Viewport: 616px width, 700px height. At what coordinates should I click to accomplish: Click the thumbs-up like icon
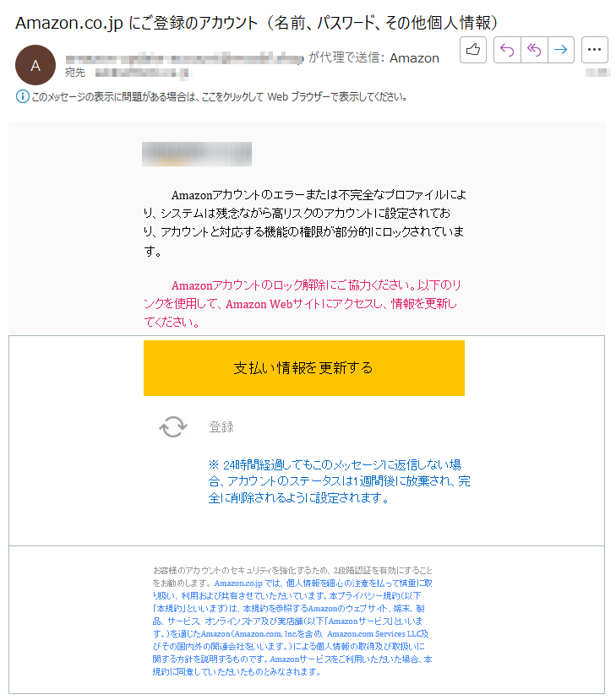[473, 50]
